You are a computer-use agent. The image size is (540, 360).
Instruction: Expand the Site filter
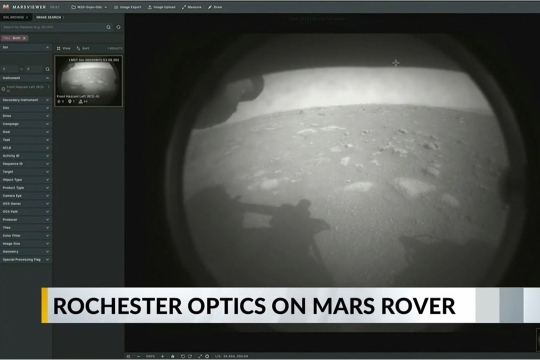tap(26, 108)
